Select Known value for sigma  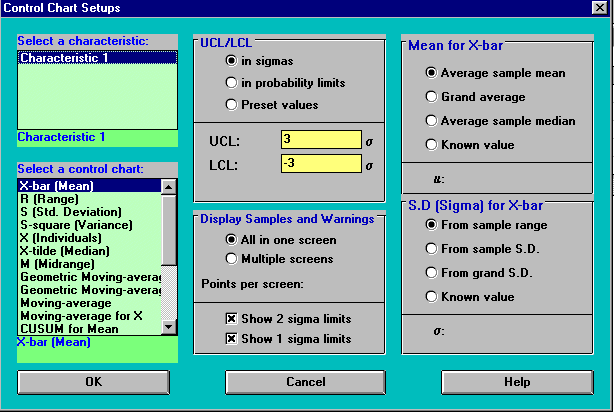(432, 296)
